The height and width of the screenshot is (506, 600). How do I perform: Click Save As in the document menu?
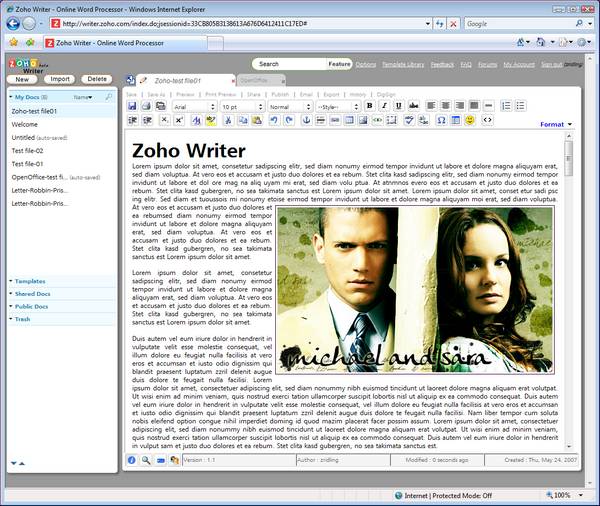pos(156,95)
